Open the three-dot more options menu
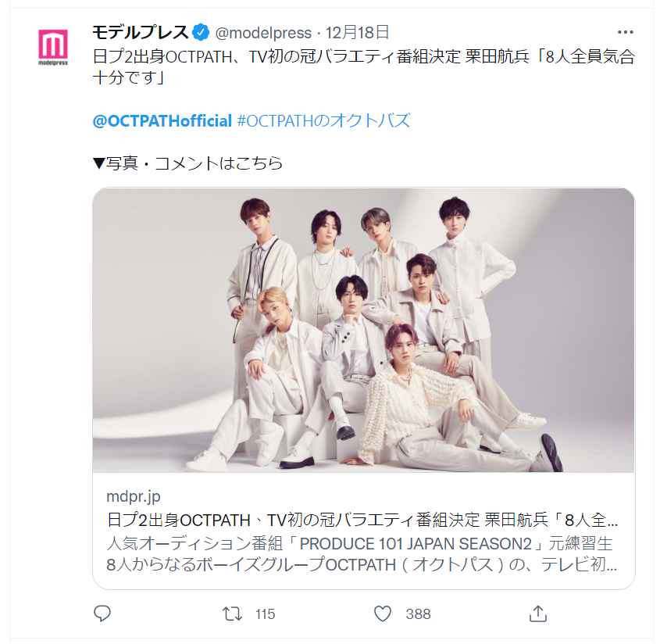Screen dimensions: 660x644 (625, 32)
